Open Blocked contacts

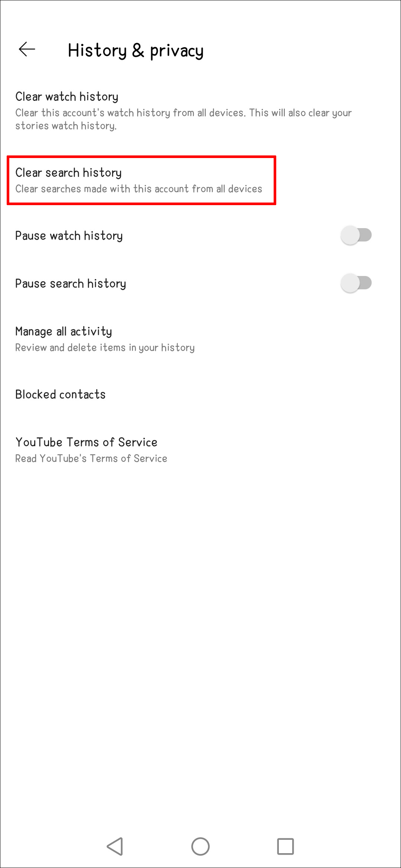point(60,394)
